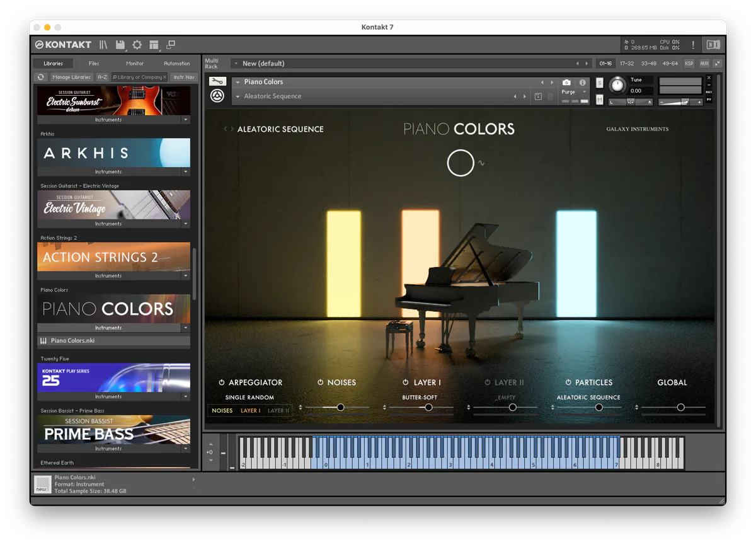756x545 pixels.
Task: Toggle the KSP script editor button
Action: click(689, 64)
